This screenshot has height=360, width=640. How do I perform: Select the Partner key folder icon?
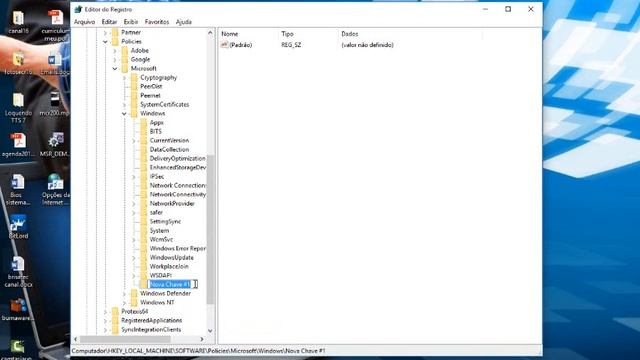pyautogui.click(x=115, y=32)
